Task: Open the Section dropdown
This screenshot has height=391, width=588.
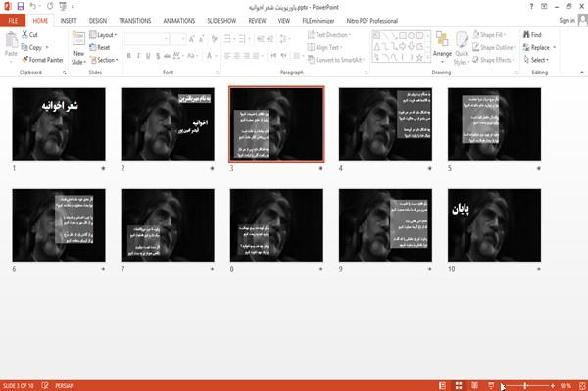Action: pos(104,60)
